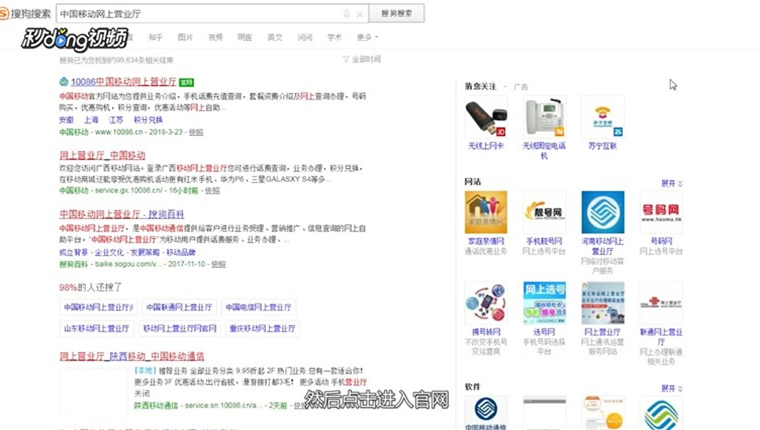Click related search 中国电信网上营业厅
Viewport: 760px width, 430px height.
click(258, 307)
